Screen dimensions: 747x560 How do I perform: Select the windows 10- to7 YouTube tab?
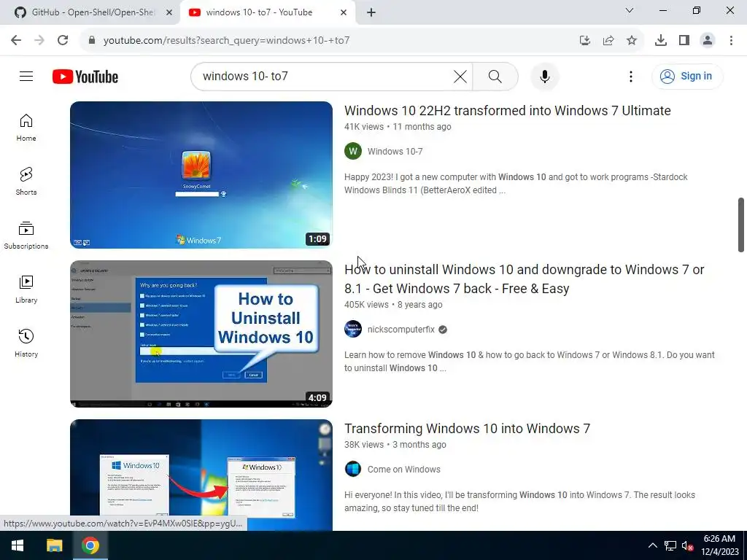pos(260,12)
